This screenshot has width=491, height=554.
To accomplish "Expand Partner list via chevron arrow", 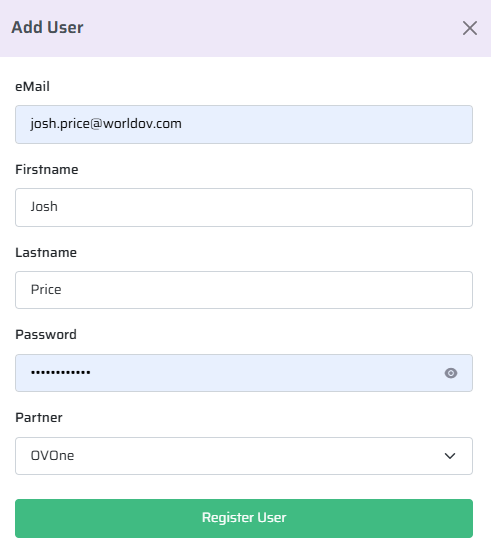I will pyautogui.click(x=450, y=456).
